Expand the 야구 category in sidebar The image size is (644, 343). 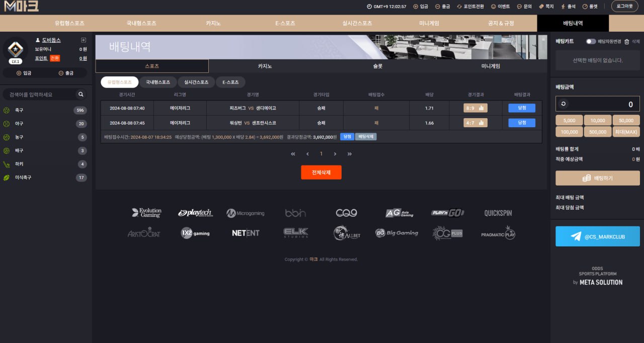[x=45, y=124]
